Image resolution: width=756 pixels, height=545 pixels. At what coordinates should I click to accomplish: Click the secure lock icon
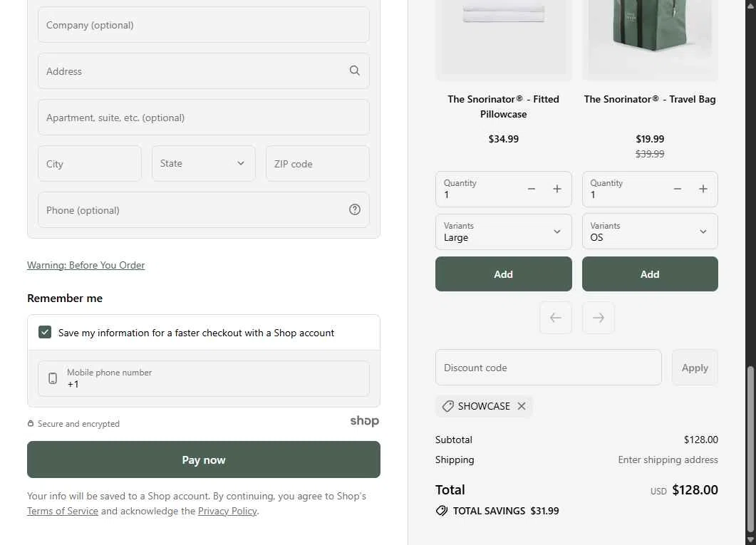point(31,424)
